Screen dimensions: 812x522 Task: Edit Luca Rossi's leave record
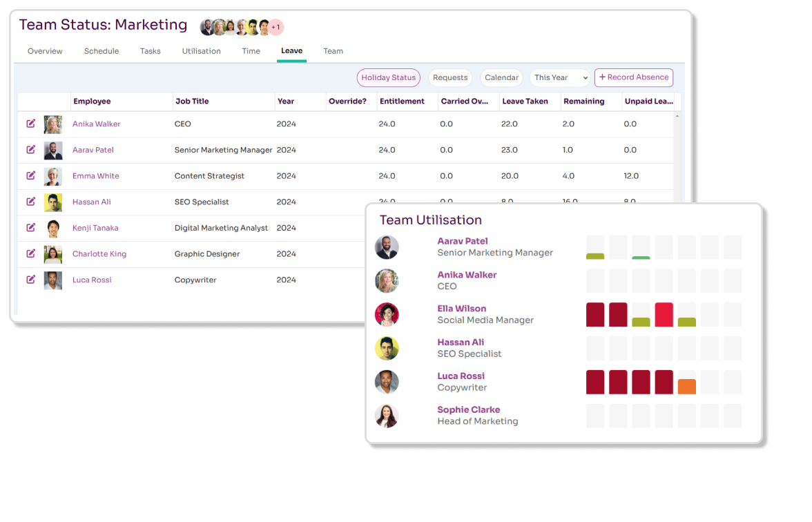click(30, 280)
